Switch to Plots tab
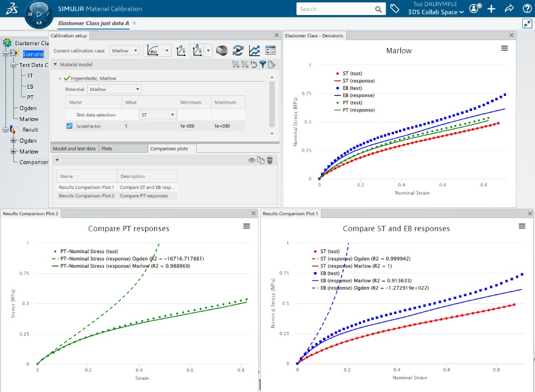Viewport: 535px width, 392px height. tap(124, 148)
